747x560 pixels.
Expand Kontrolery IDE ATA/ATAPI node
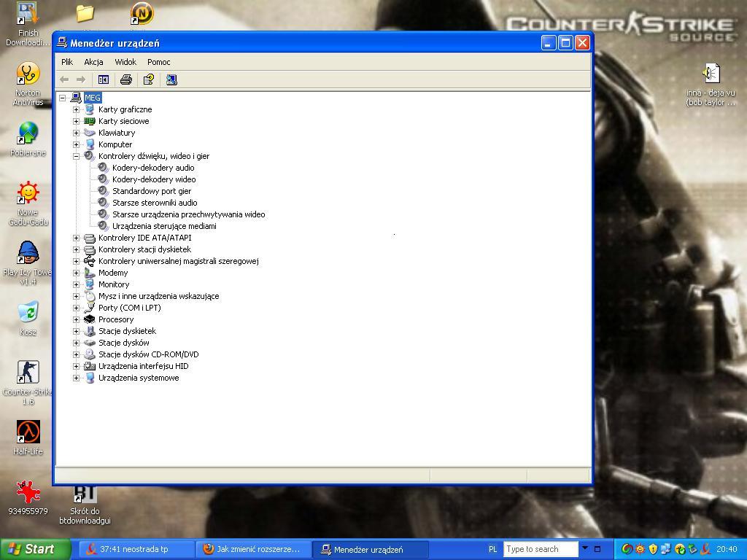point(76,238)
